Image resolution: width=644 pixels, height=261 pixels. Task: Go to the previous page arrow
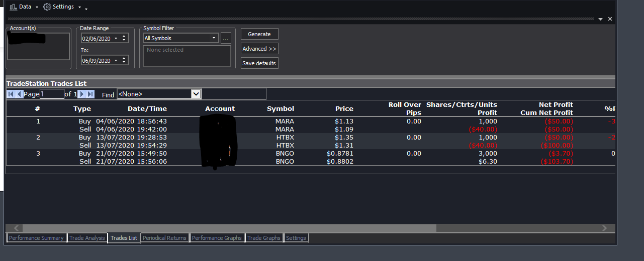(x=20, y=94)
